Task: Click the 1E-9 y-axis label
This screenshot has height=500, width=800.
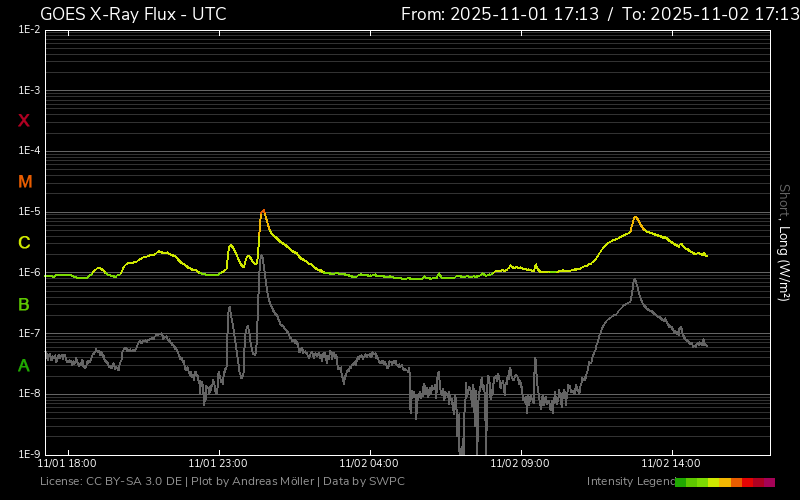Action: point(29,454)
